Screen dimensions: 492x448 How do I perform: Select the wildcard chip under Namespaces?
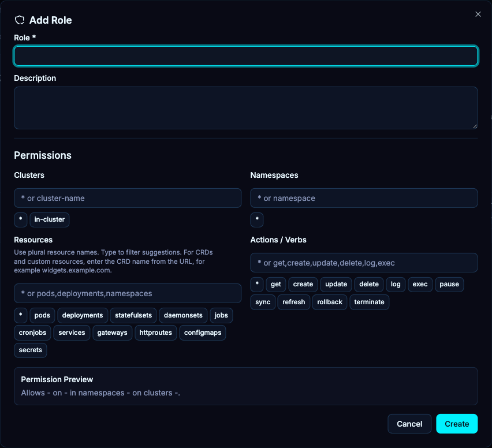(257, 219)
